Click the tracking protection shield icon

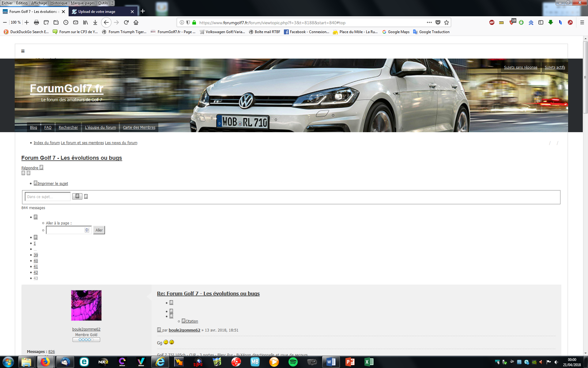pos(188,22)
